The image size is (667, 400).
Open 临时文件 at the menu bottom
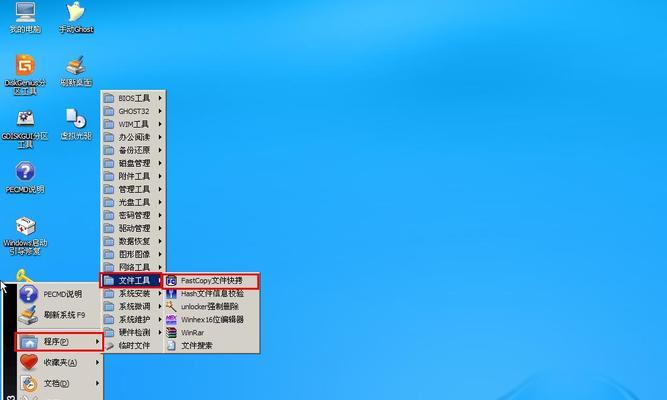pos(134,346)
